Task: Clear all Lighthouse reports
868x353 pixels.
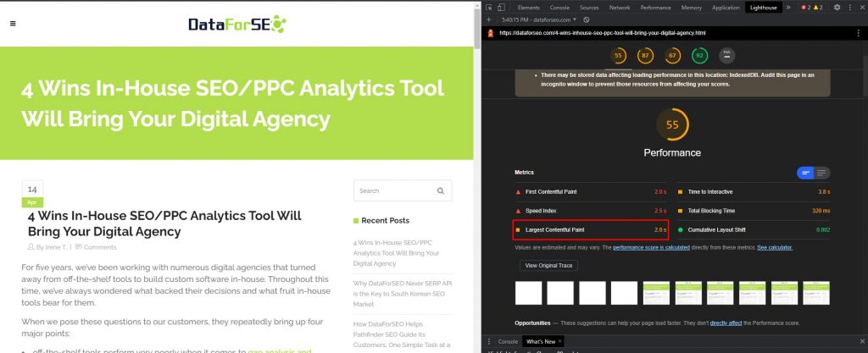Action: [x=587, y=19]
